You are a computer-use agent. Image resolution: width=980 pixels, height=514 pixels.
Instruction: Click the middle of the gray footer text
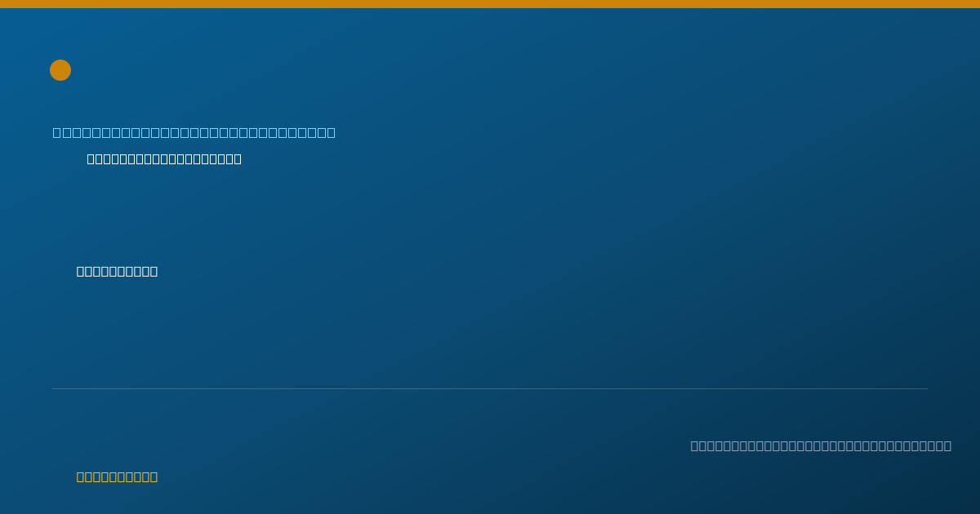coord(821,445)
